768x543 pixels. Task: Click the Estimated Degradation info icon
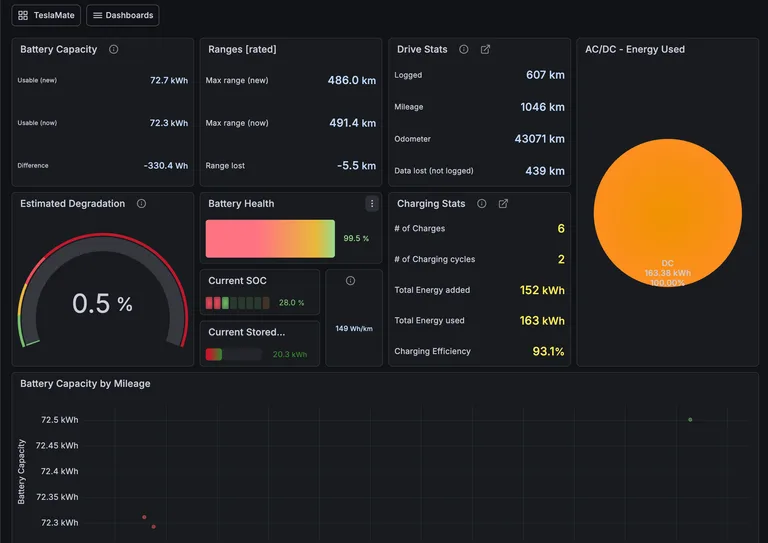pos(142,204)
